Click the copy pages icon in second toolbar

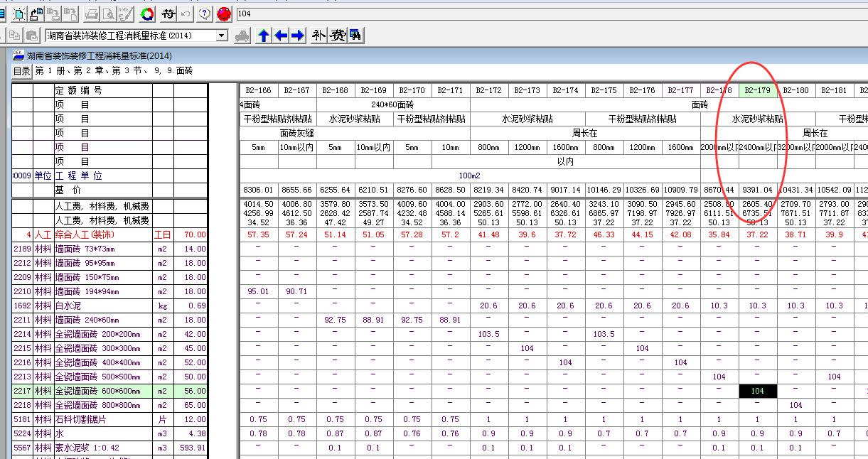(15, 36)
